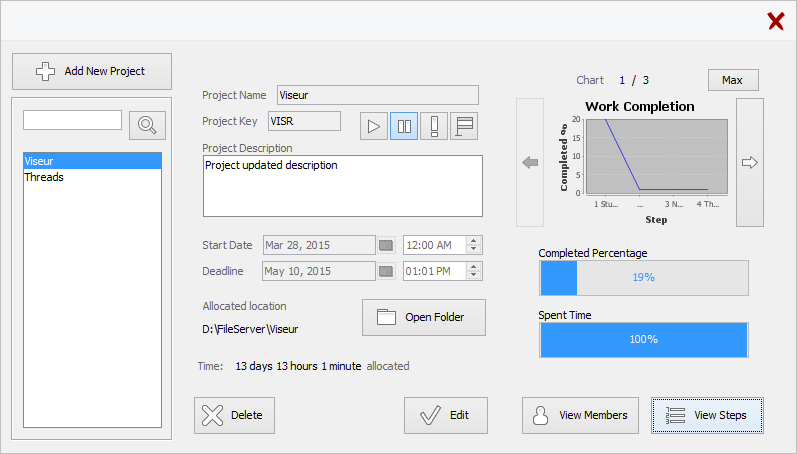
Task: Open the Deadline calendar picker
Action: coord(386,271)
